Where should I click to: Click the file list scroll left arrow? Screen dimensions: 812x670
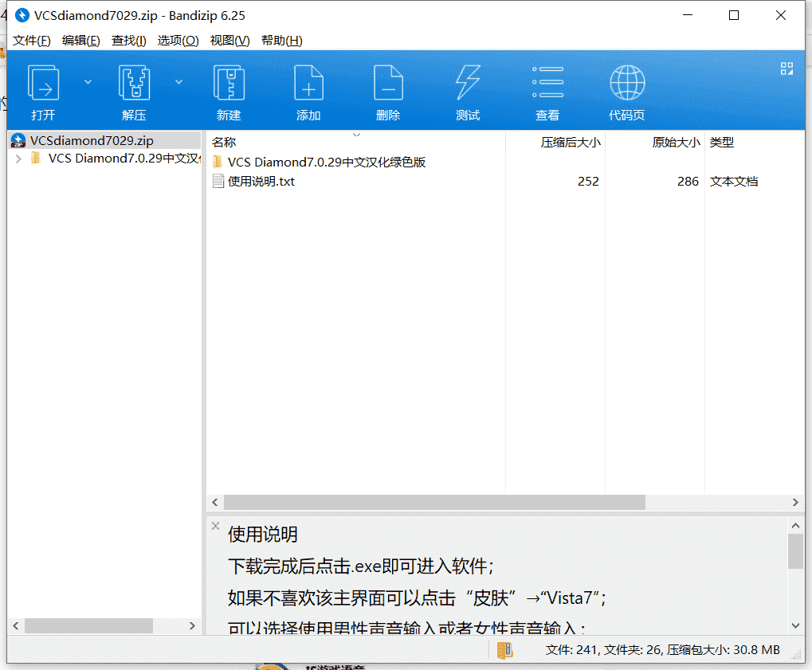tap(215, 502)
